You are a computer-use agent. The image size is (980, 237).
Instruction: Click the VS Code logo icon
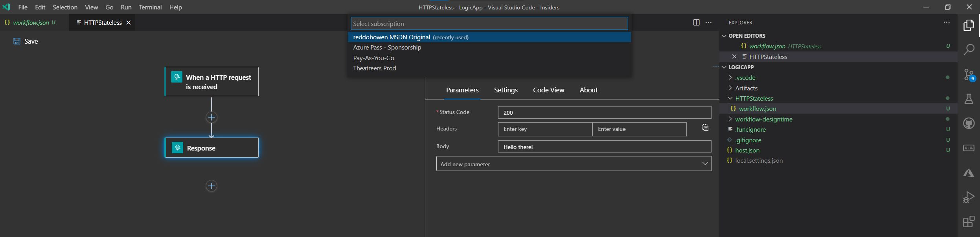[6, 7]
